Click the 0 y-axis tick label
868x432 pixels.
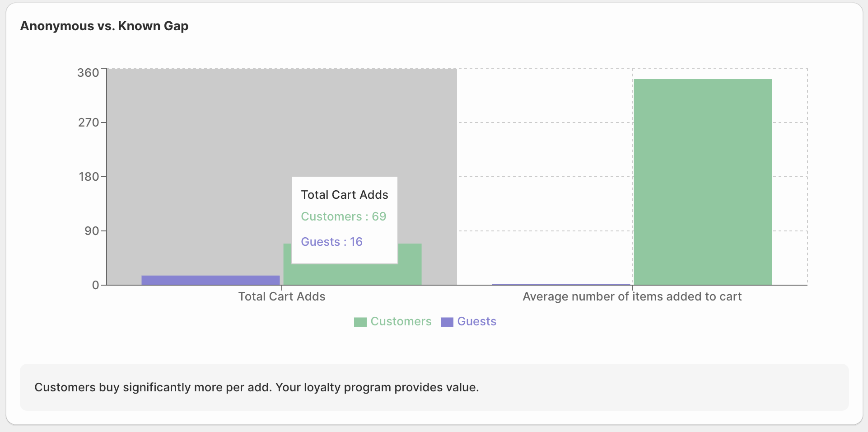[x=95, y=285]
